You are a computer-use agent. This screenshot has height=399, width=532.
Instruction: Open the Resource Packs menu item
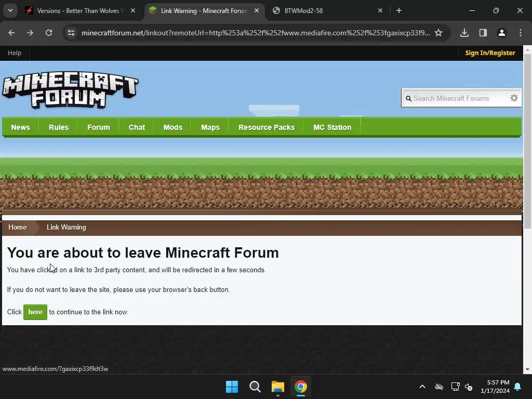267,127
